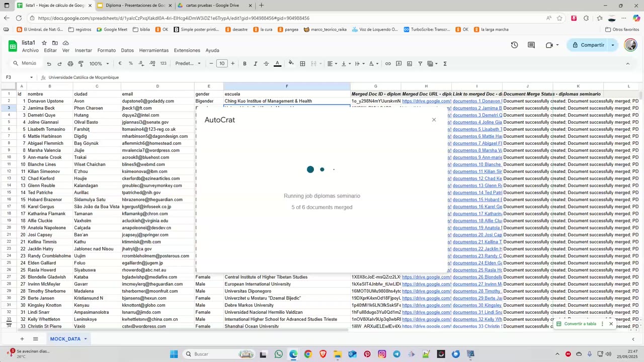644x362 pixels.
Task: Open the fill color picker
Action: point(291,64)
